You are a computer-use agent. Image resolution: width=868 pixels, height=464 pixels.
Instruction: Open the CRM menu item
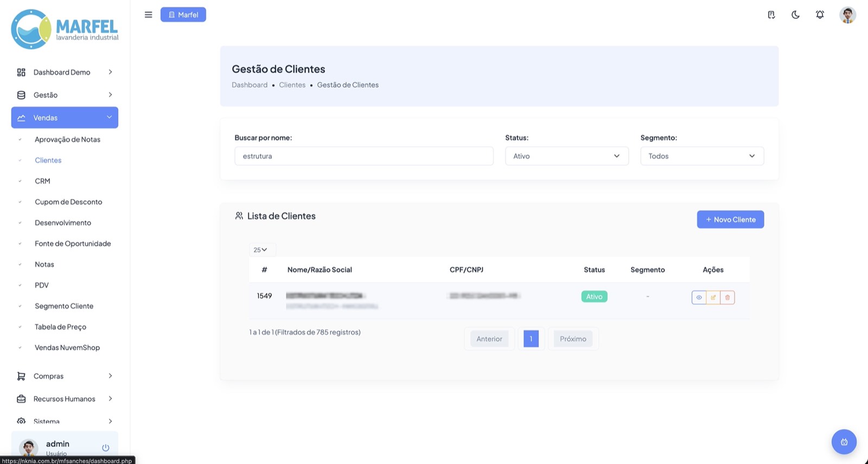pyautogui.click(x=42, y=181)
